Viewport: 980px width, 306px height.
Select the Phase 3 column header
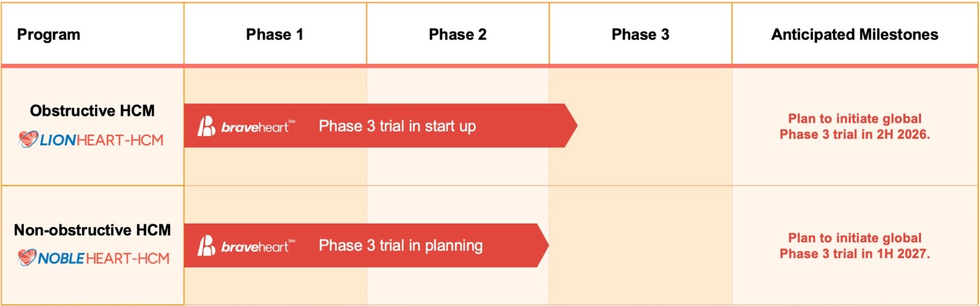(640, 35)
